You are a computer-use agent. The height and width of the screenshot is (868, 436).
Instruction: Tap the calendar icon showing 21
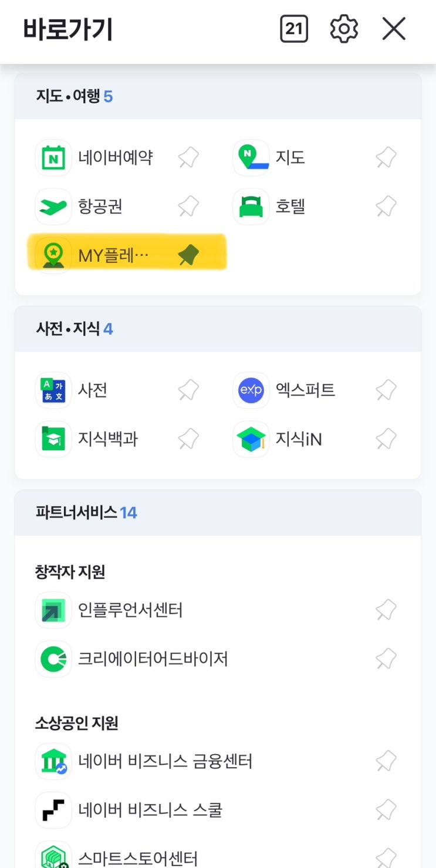pos(294,29)
